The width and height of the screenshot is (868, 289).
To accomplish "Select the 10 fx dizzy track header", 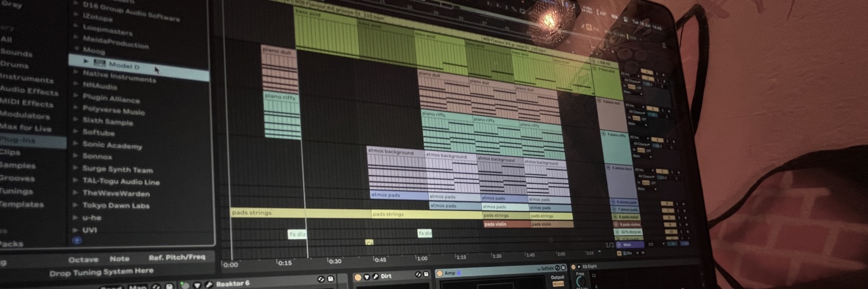I will [x=628, y=231].
